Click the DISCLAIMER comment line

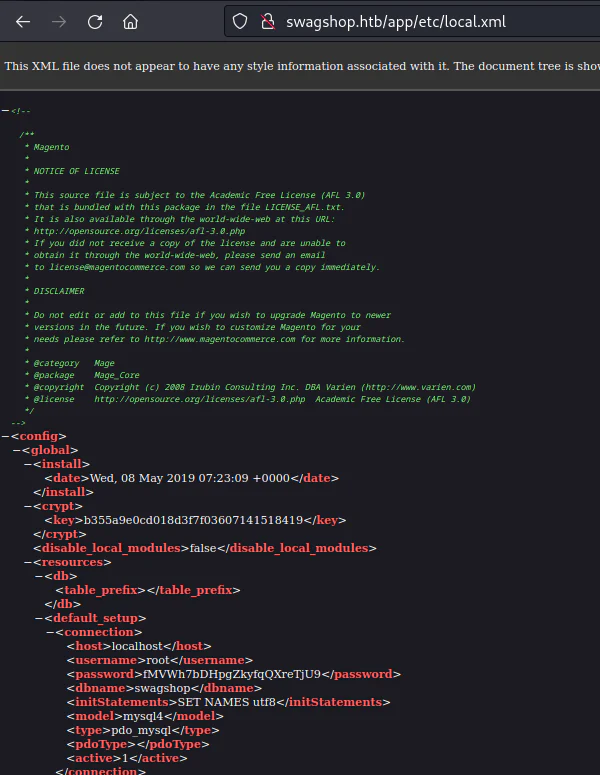54,291
